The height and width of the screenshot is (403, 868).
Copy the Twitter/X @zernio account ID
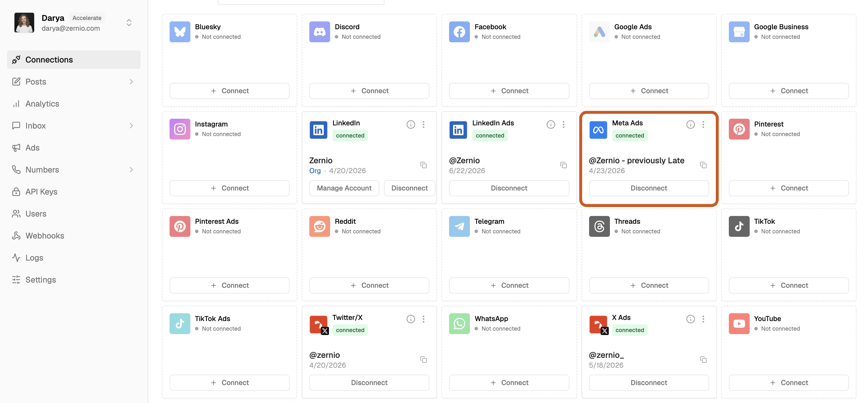[x=423, y=360]
